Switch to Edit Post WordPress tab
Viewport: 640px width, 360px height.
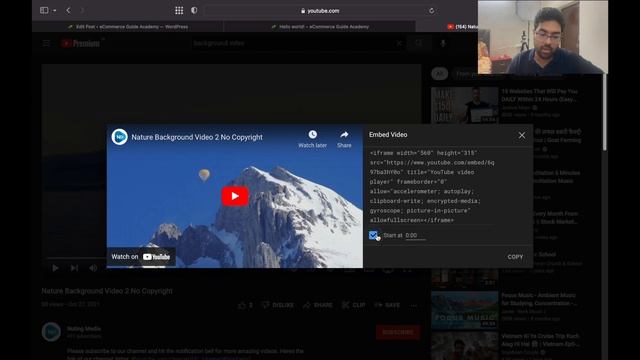tap(128, 27)
